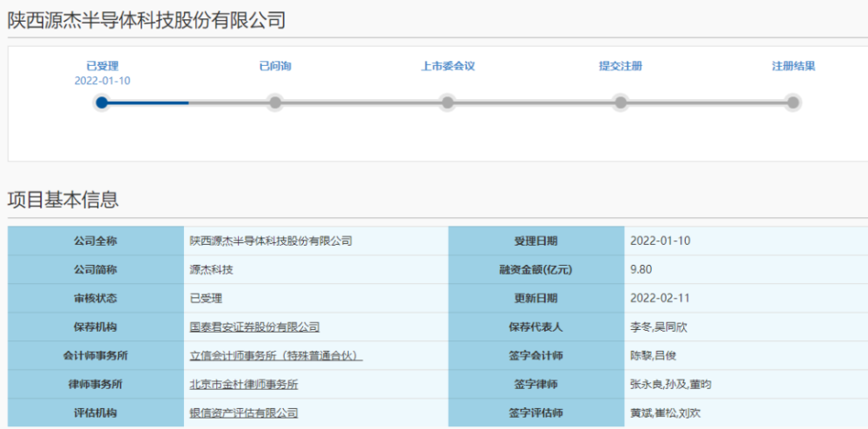Screen dimensions: 868x429
Task: Click the 签字评估师 header cell
Action: 536,413
